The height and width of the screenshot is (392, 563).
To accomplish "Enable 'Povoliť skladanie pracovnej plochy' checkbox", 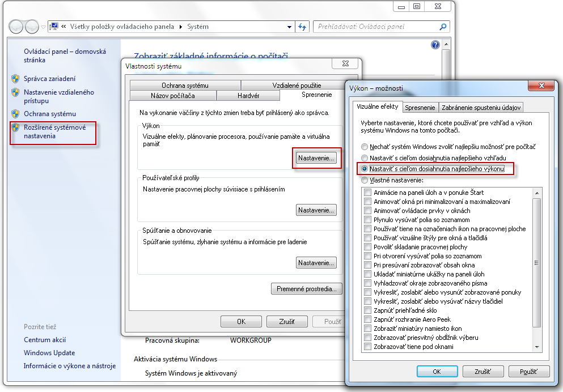I will click(367, 247).
